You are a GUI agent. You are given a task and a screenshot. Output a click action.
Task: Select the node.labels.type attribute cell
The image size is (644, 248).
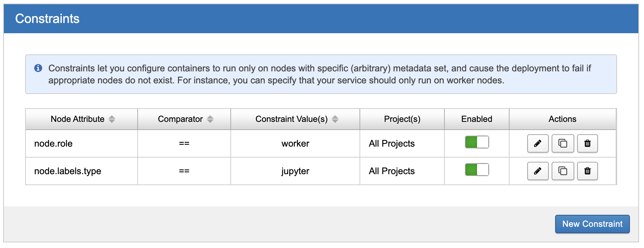click(x=68, y=171)
